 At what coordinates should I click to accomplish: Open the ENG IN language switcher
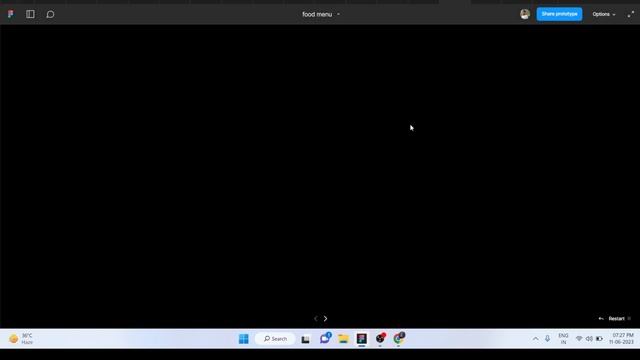[x=563, y=339]
